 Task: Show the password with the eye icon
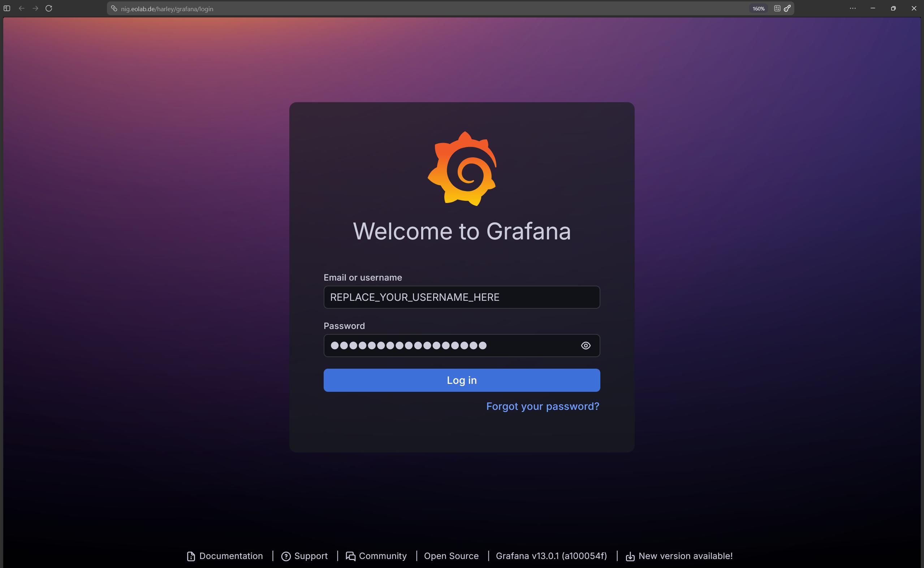coord(586,346)
